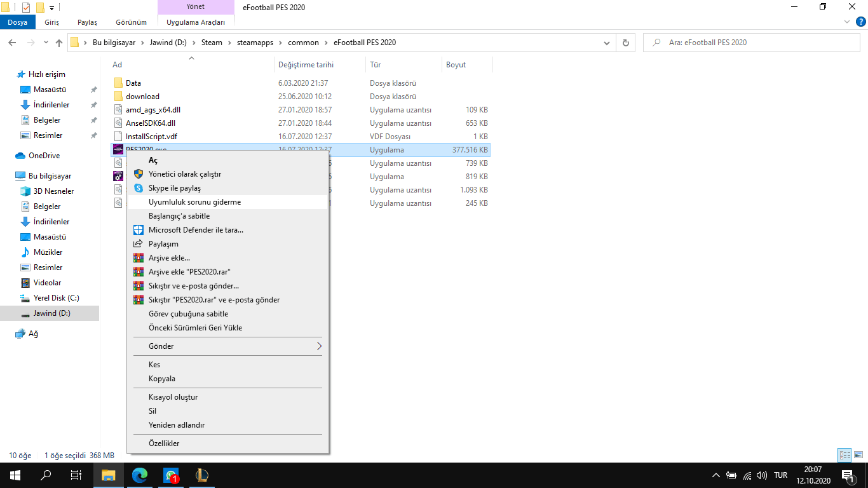Click the 377.516 KB size value
This screenshot has height=488, width=868.
(x=470, y=150)
